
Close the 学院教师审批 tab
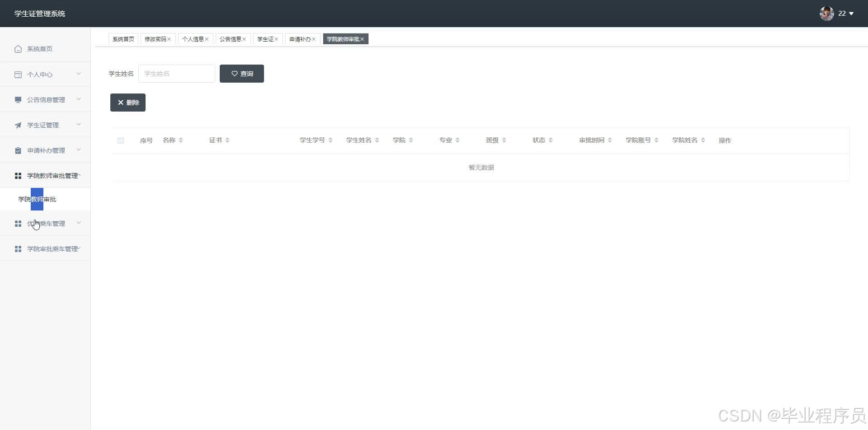coord(362,39)
